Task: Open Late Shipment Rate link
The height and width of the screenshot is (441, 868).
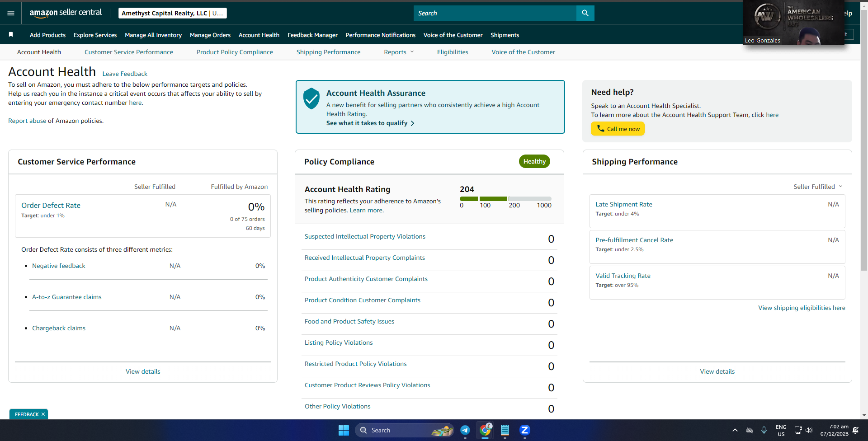Action: click(x=624, y=204)
